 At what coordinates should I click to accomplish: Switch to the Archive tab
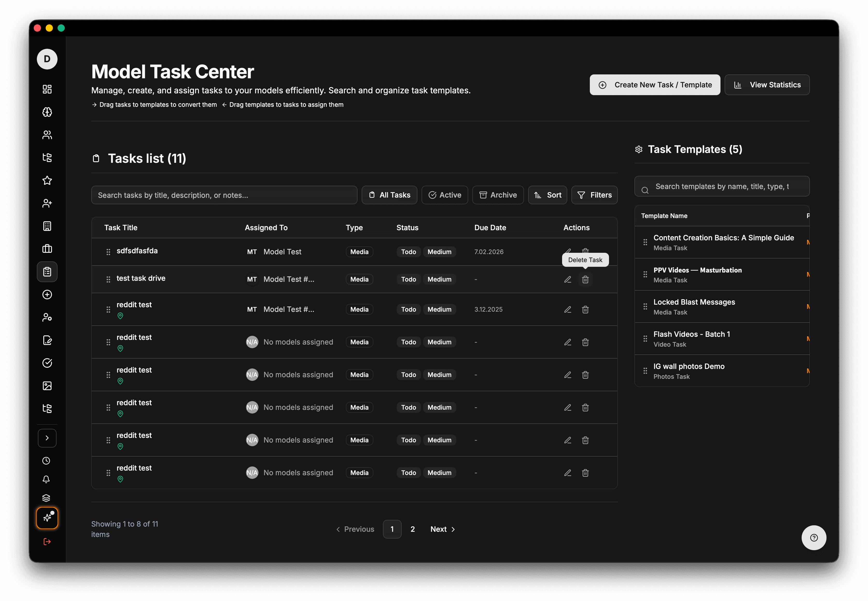pyautogui.click(x=498, y=195)
